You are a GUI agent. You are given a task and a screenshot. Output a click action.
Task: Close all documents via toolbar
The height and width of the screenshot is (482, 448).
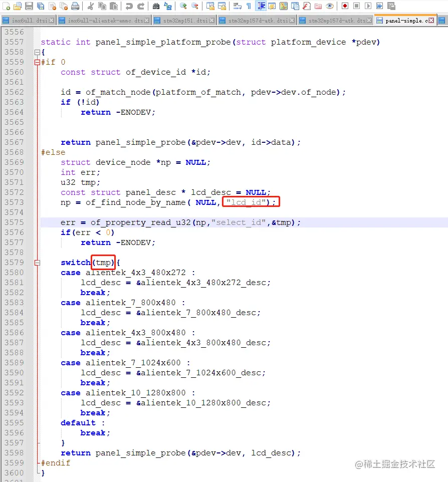(64, 6)
